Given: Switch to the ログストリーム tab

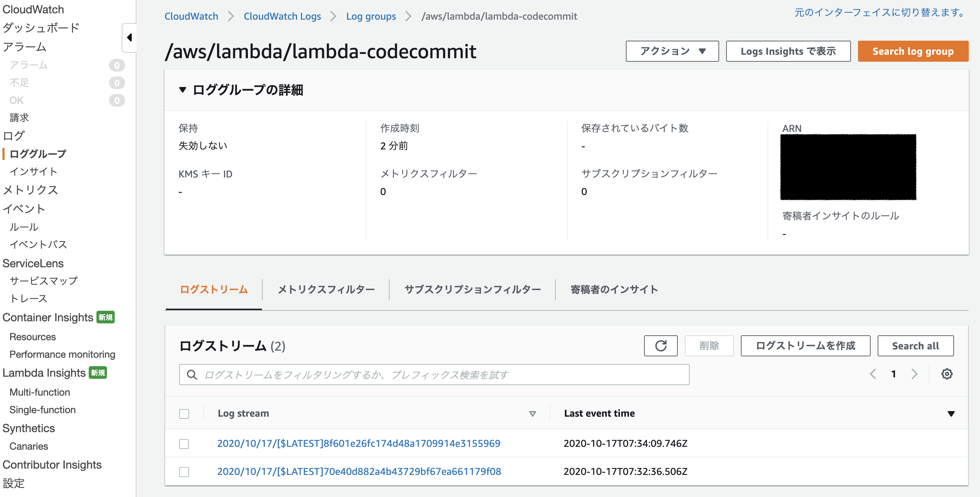Looking at the screenshot, I should (214, 290).
